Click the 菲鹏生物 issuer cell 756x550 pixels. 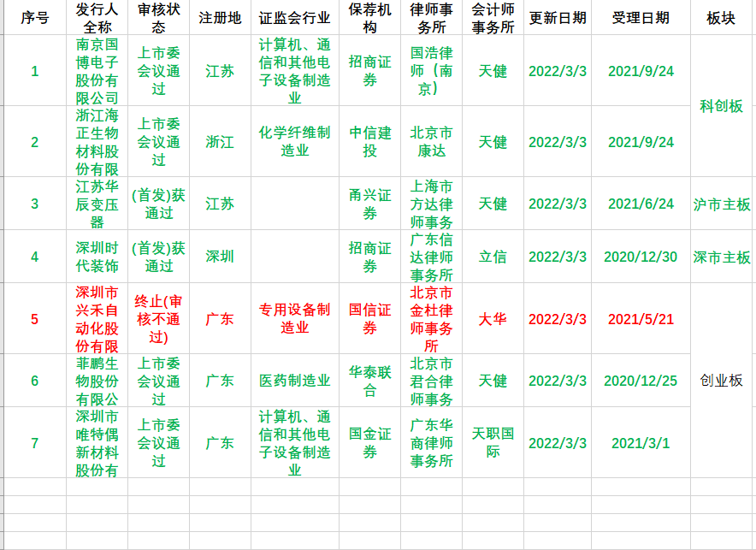[97, 381]
